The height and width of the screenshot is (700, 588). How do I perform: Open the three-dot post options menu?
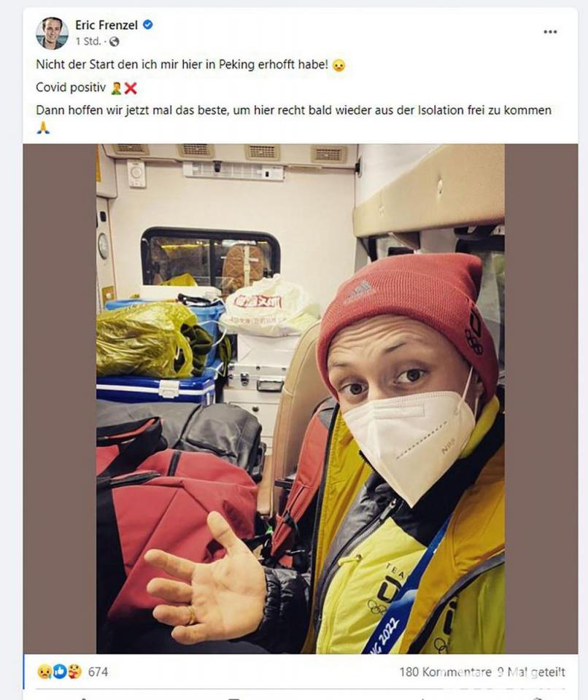tap(550, 31)
